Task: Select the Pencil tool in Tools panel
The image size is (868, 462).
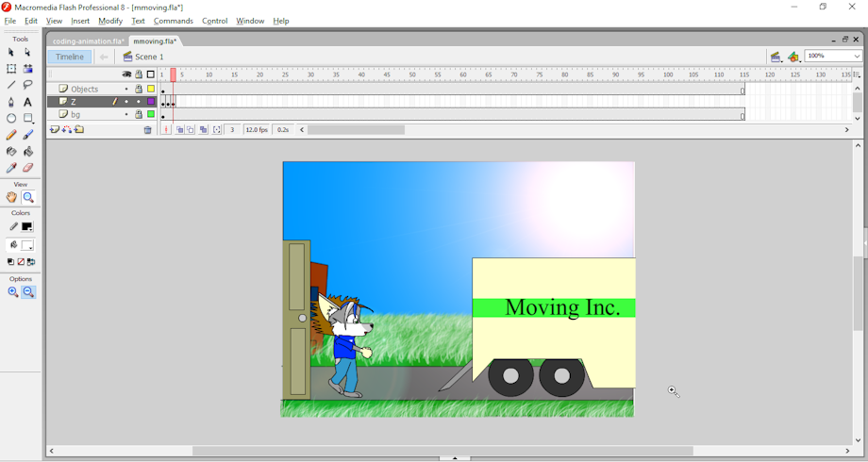Action: coord(11,135)
